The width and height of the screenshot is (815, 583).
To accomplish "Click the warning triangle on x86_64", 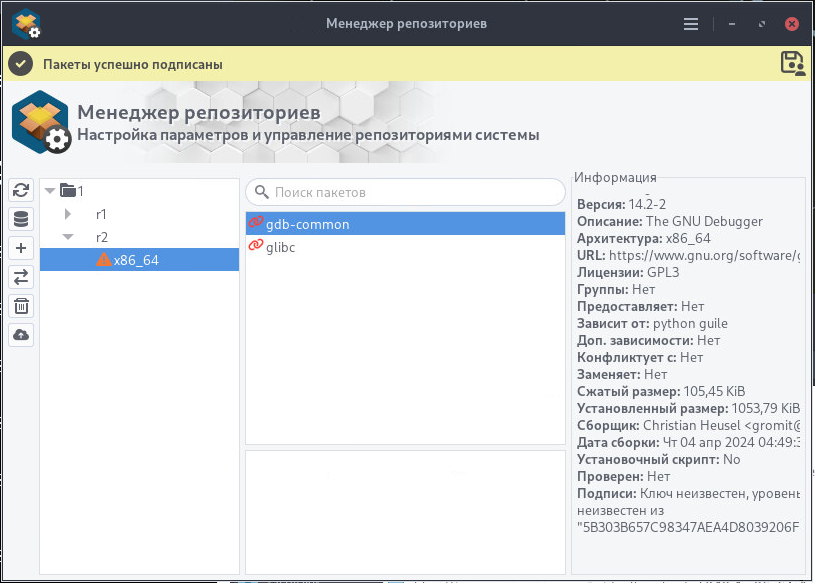I will (104, 259).
